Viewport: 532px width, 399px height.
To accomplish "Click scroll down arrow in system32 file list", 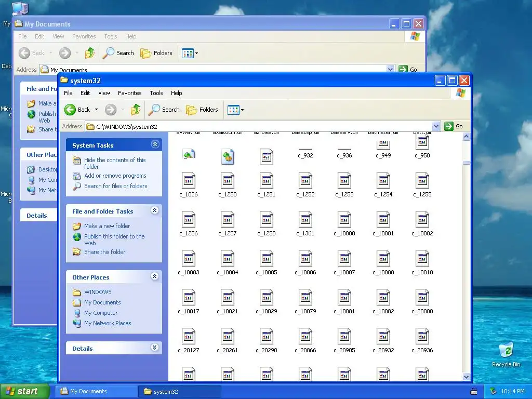I will point(466,377).
